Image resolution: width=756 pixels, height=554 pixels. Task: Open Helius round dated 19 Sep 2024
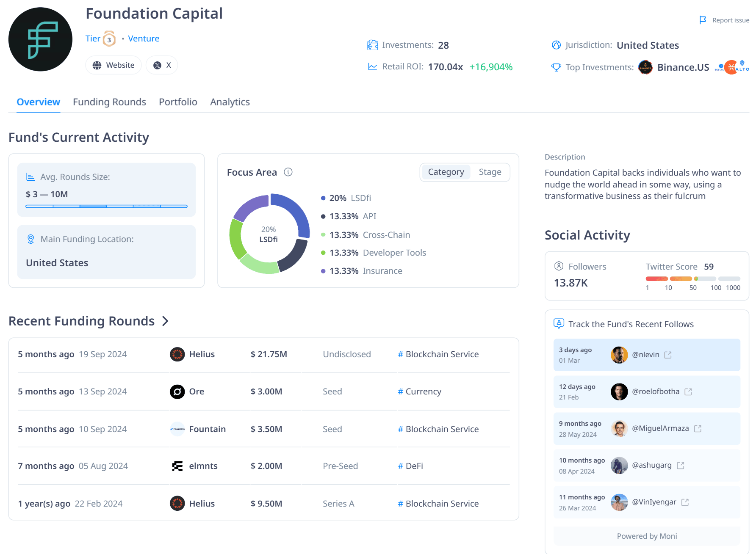tap(264, 354)
